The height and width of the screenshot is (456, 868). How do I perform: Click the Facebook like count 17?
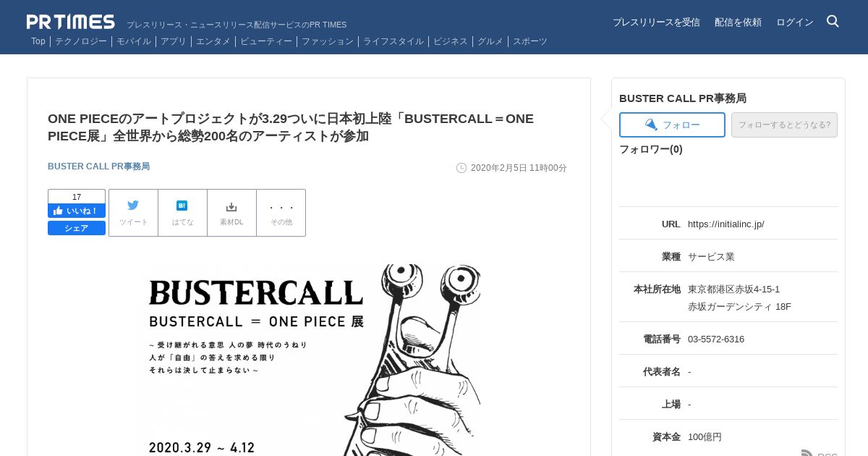[77, 197]
